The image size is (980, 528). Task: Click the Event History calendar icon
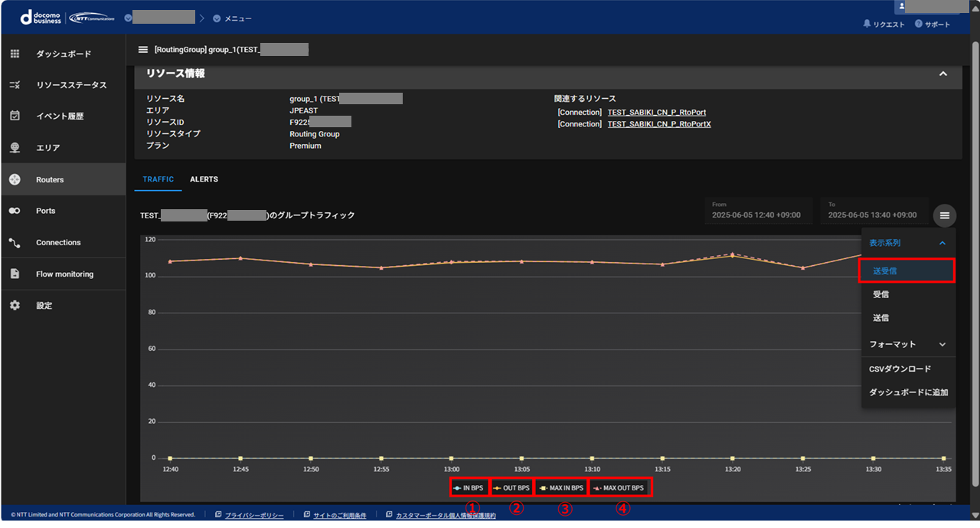click(x=15, y=116)
